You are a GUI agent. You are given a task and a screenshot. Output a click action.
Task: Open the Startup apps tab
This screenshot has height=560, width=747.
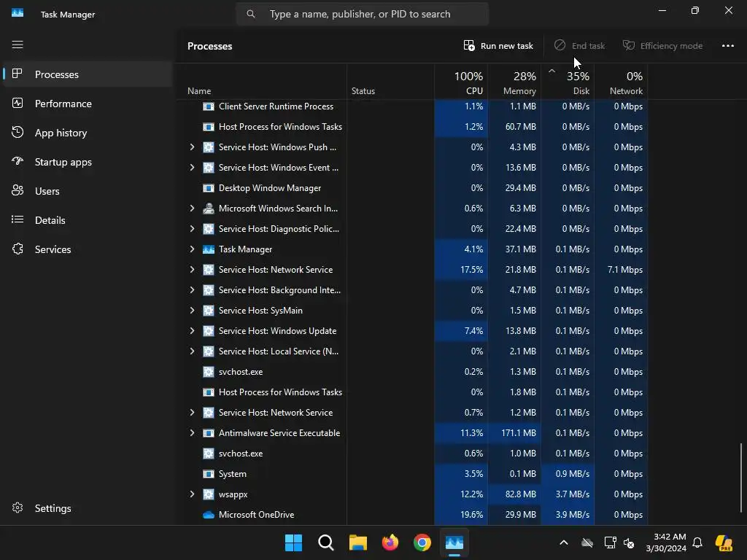(88, 162)
